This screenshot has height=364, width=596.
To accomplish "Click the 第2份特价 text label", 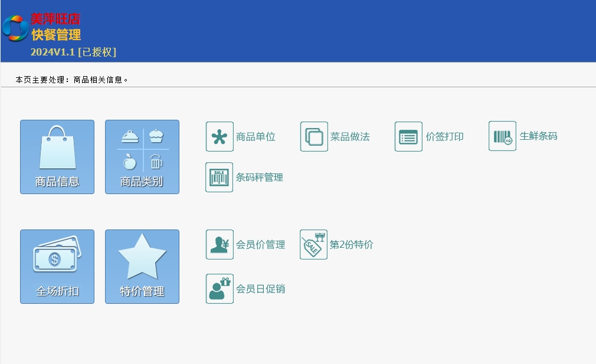I will [352, 245].
